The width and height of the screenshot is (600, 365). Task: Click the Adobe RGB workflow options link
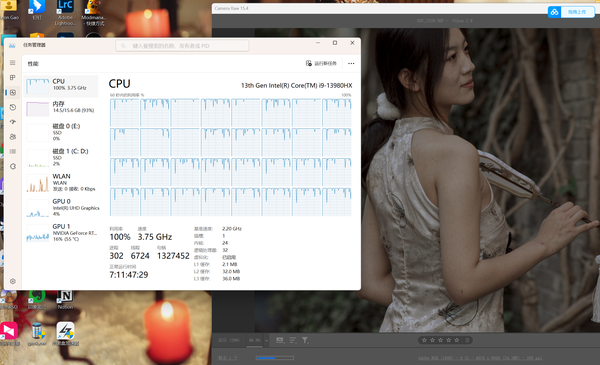pyautogui.click(x=480, y=358)
